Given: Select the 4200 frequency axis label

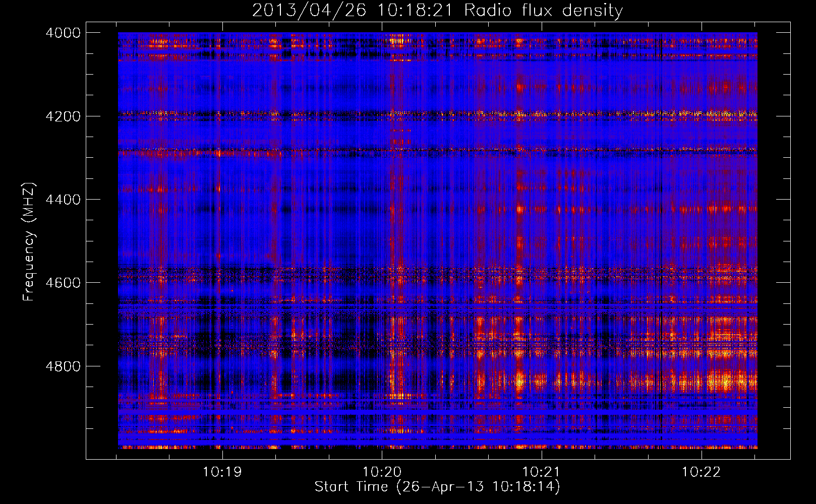Looking at the screenshot, I should pos(63,116).
